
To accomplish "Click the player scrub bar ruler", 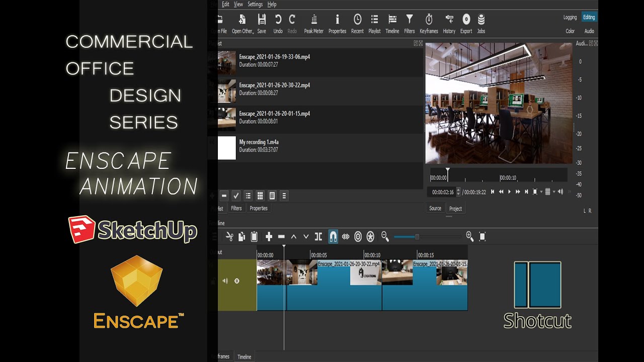I will click(x=499, y=175).
